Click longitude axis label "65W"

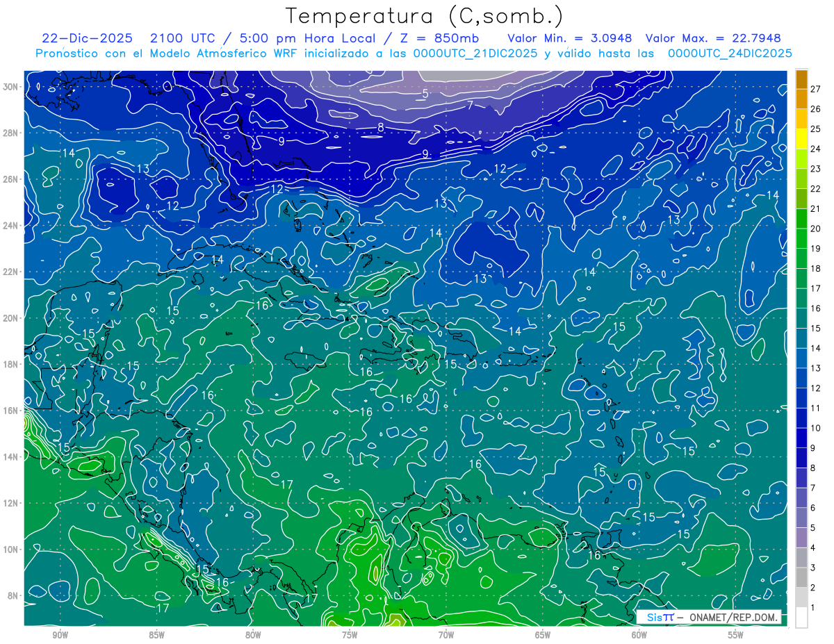543,635
